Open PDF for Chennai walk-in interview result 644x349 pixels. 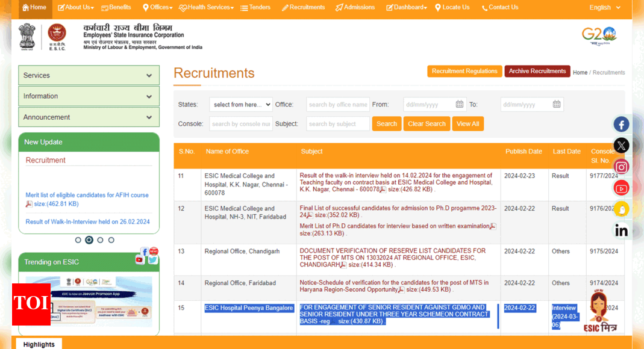tap(383, 190)
